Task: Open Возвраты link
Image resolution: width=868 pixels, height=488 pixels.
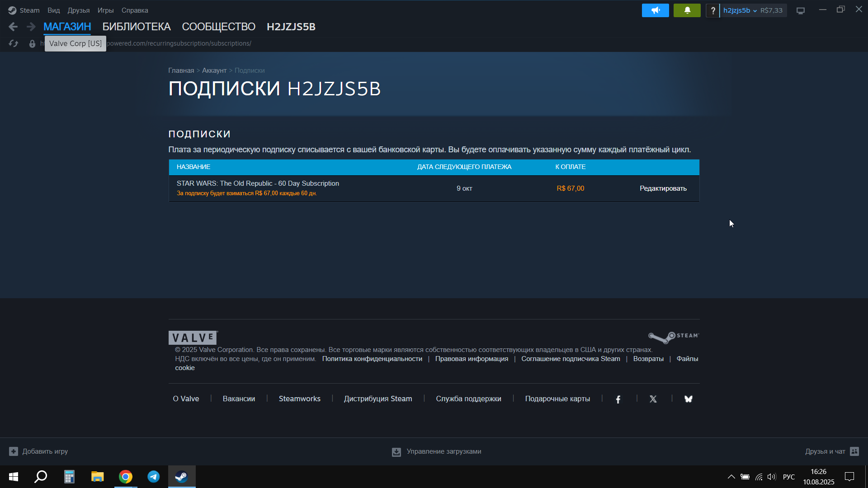Action: point(648,359)
